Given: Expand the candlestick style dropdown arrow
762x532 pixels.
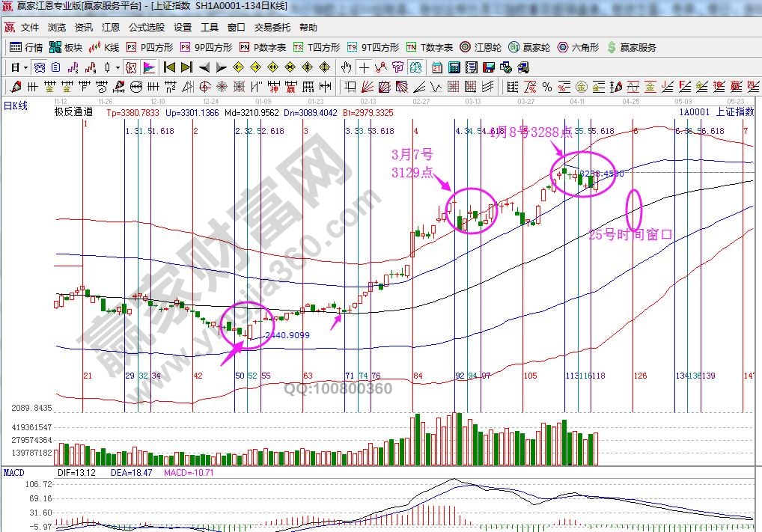Looking at the screenshot, I should pos(118,67).
